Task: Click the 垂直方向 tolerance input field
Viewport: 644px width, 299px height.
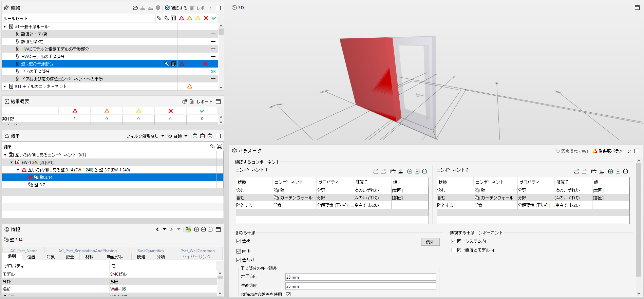Action: (x=361, y=286)
